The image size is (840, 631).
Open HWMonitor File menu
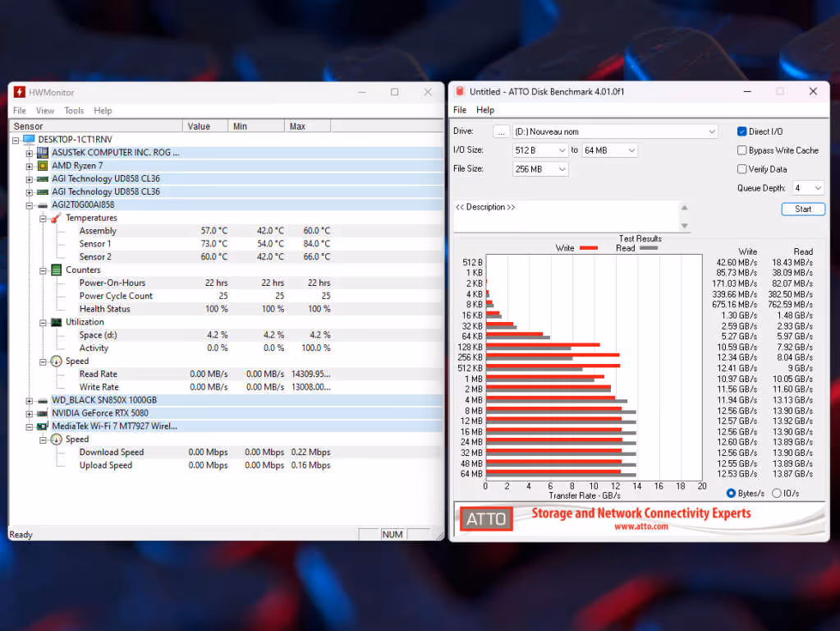tap(20, 110)
